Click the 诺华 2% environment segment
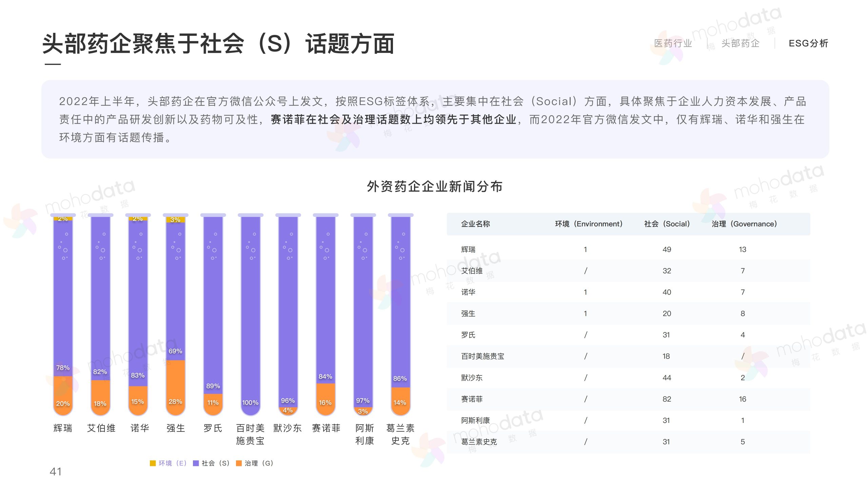The width and height of the screenshot is (868, 488). click(138, 219)
